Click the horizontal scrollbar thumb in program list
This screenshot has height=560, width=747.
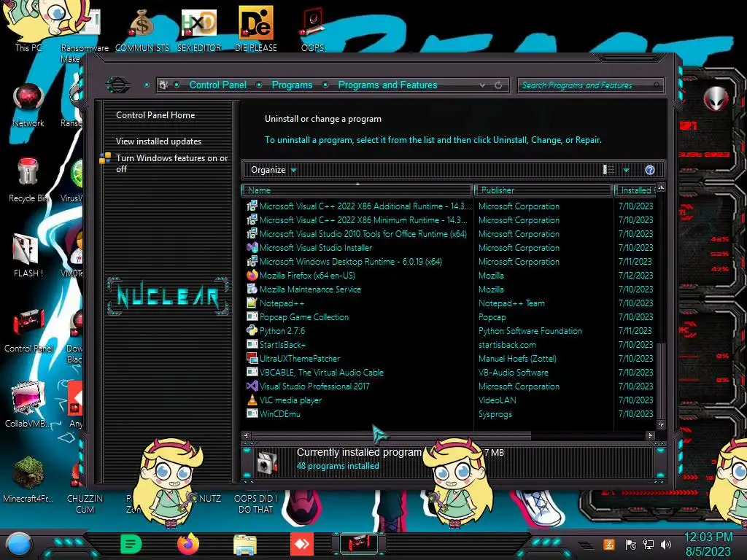(391, 435)
